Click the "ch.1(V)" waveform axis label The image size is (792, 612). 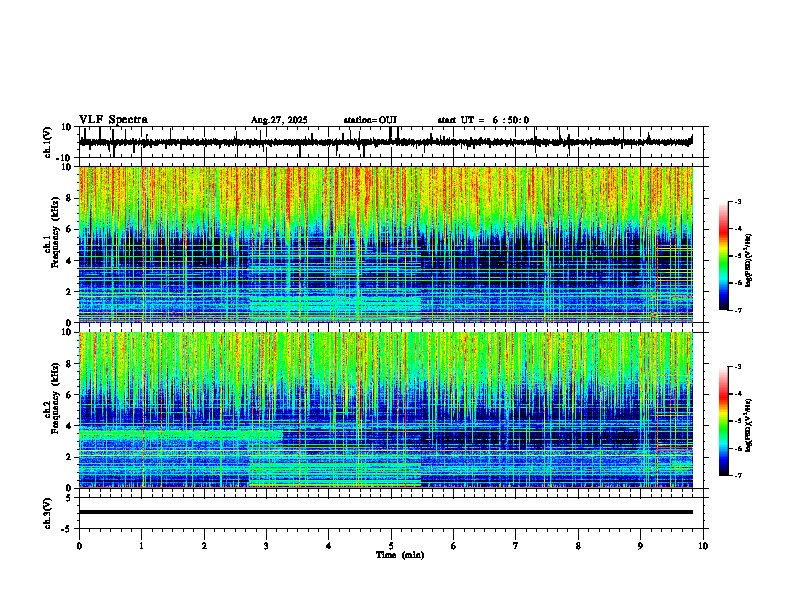coord(48,142)
